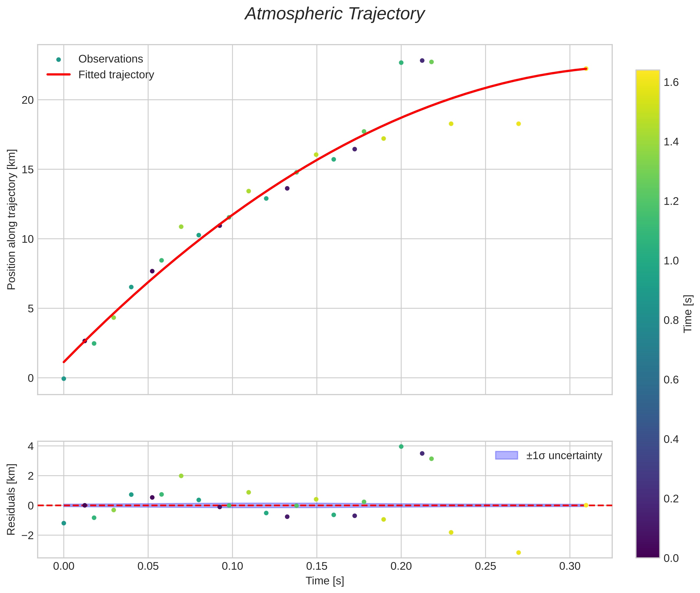Image resolution: width=700 pixels, height=593 pixels.
Task: Click the 'Time [s]' x-axis label at the bottom
Action: [x=325, y=581]
